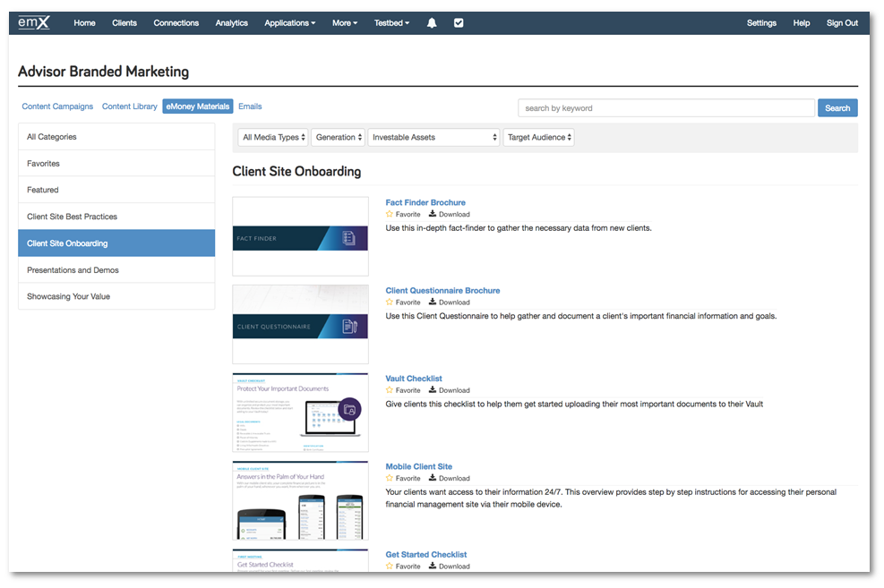Viewport: 884px width, 588px height.
Task: Click download icon for Get Started Checklist
Action: 433,566
